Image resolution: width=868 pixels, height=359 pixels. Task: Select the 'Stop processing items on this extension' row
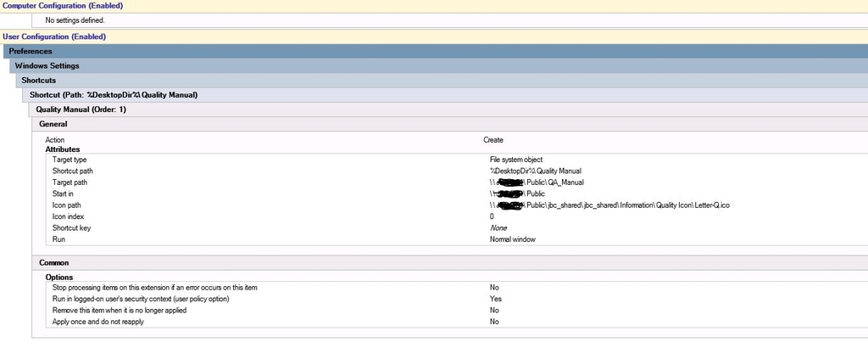pos(155,288)
